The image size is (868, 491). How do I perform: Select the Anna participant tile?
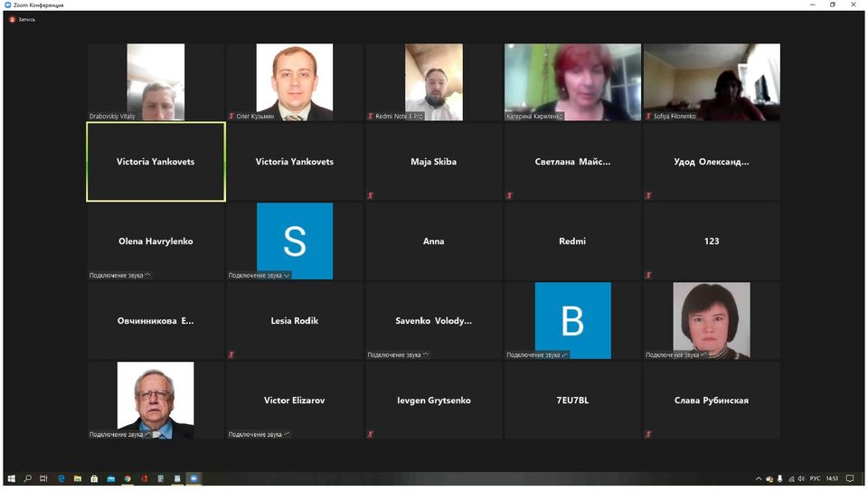(433, 241)
